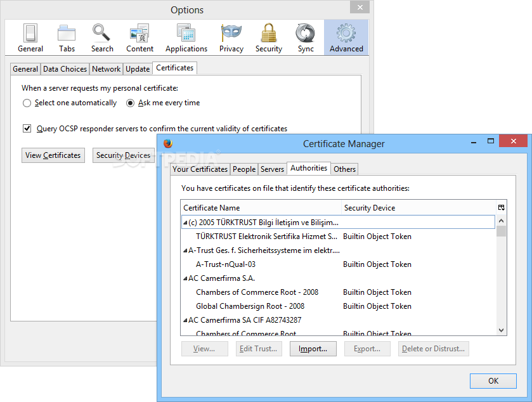Collapse the 2005 TÜRKTRUST Bilgi İletişim group
This screenshot has width=532, height=402.
coord(185,223)
